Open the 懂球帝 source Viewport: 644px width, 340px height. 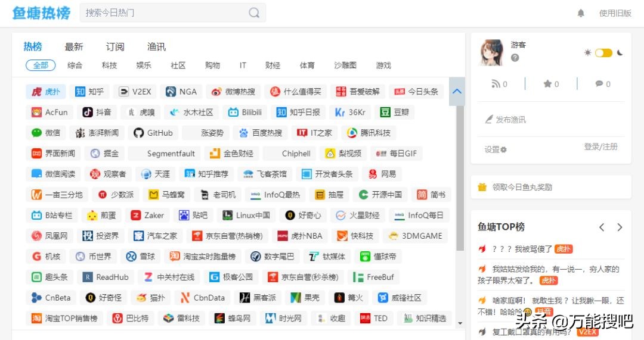coord(378,257)
